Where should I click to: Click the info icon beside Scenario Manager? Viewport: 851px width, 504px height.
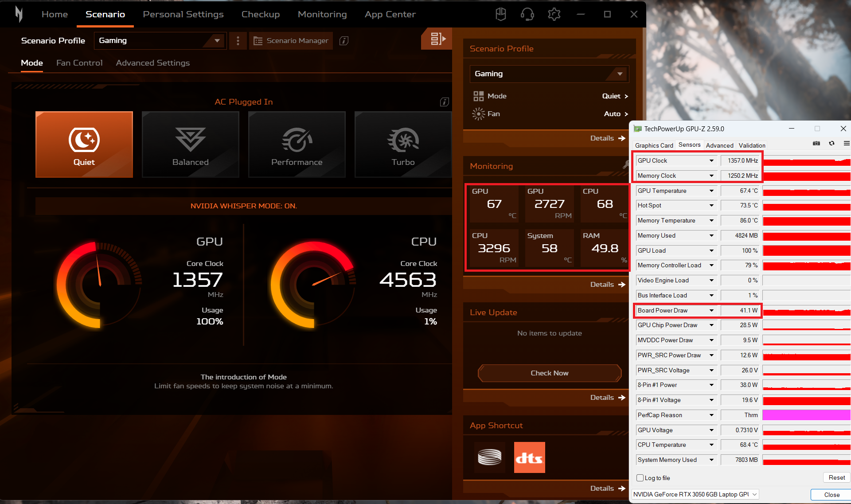click(344, 41)
